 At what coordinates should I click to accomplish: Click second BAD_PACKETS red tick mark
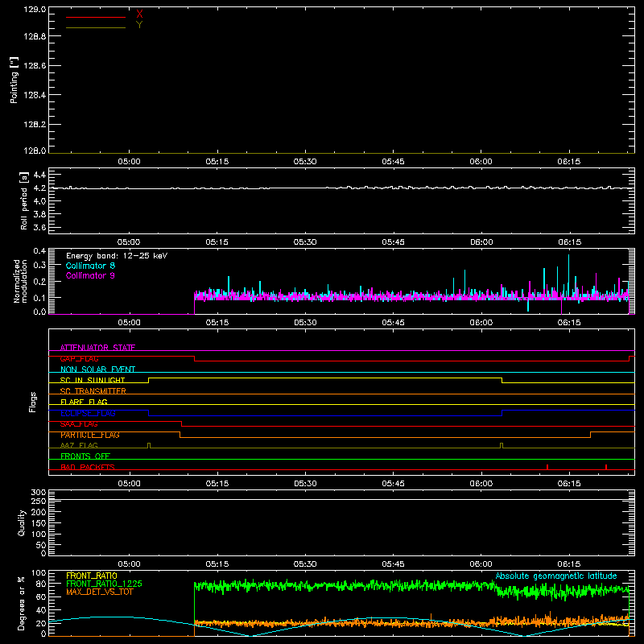click(x=606, y=467)
